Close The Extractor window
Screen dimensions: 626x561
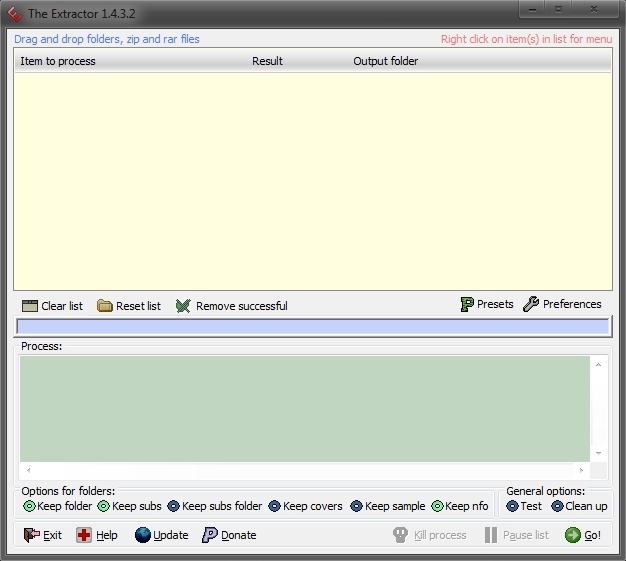coord(594,10)
